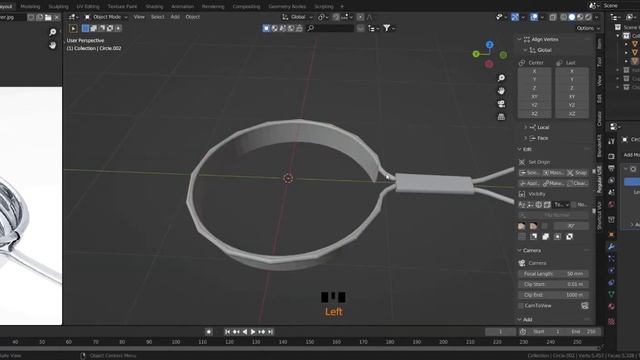640x360 pixels.
Task: Open the viewport Options dropdown
Action: (588, 28)
